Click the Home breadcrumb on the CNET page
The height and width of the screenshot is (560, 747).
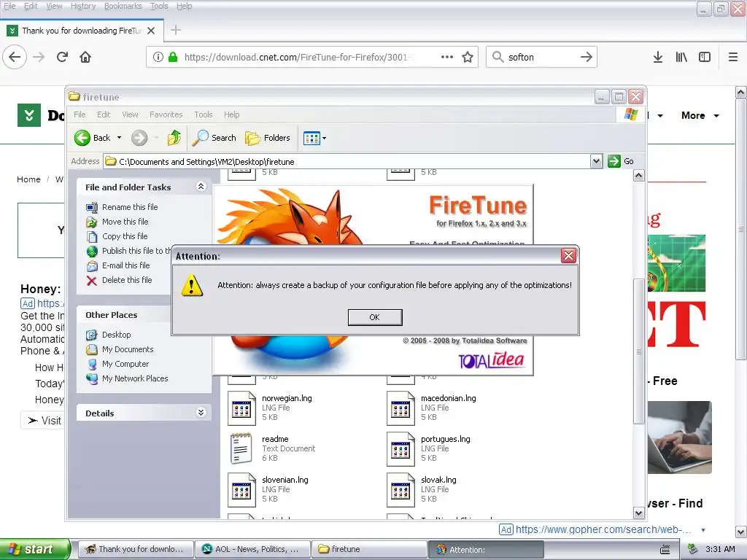tap(28, 179)
